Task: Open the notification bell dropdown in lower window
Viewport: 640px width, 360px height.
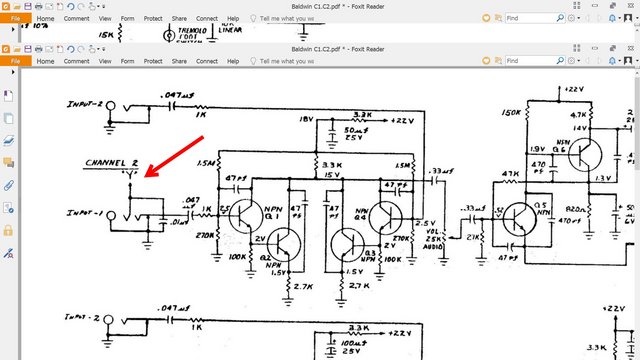Action: tap(614, 60)
